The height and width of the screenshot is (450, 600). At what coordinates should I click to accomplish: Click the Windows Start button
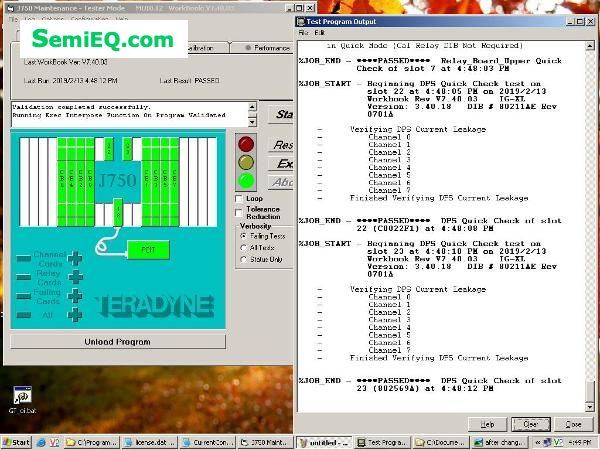[16, 443]
